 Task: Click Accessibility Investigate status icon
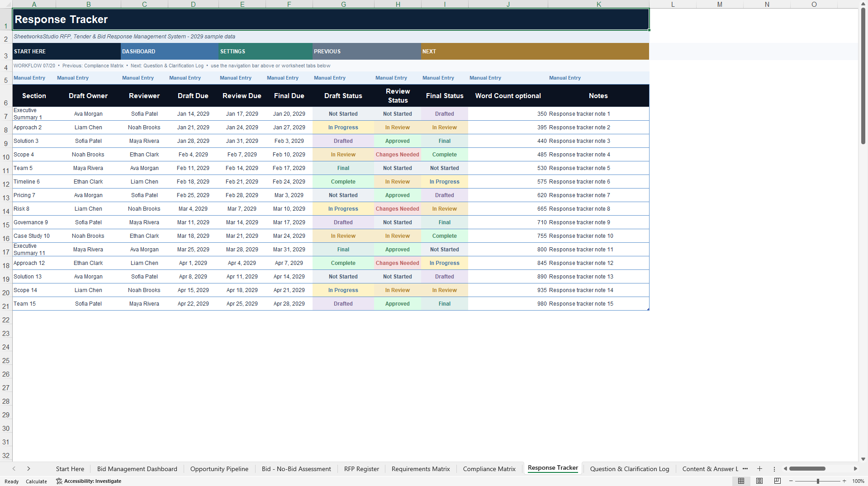tap(89, 481)
